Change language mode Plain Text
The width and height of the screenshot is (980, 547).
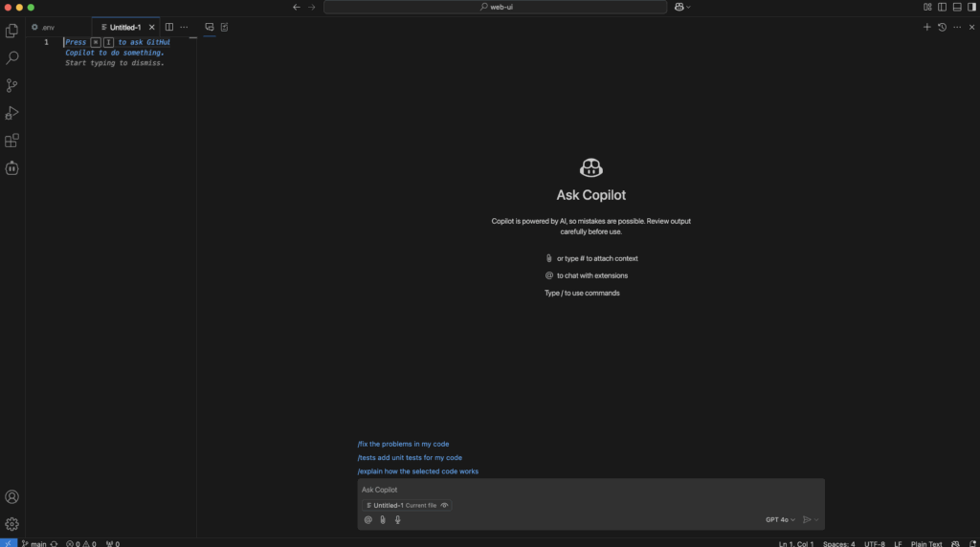coord(926,543)
